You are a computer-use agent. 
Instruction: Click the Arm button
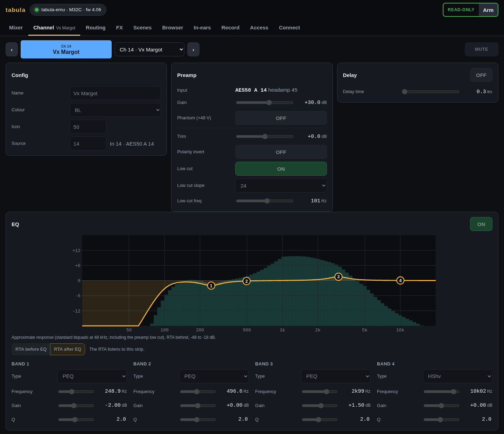tap(488, 10)
